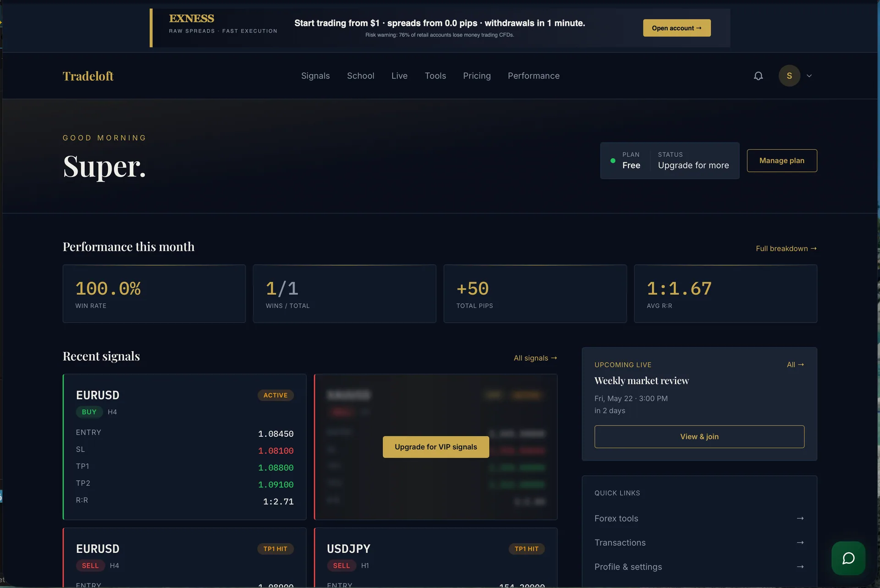Open the Forex tools quick link
This screenshot has height=588, width=880.
click(x=699, y=518)
